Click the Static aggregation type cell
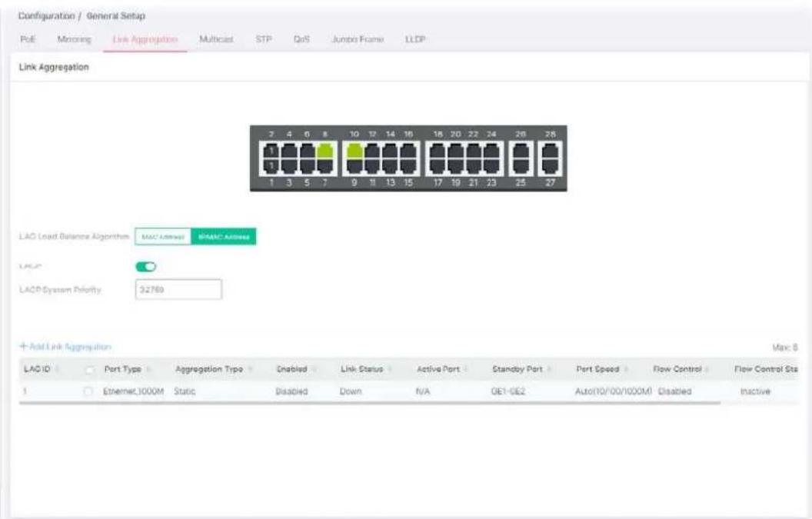This screenshot has width=812, height=519. pos(185,391)
